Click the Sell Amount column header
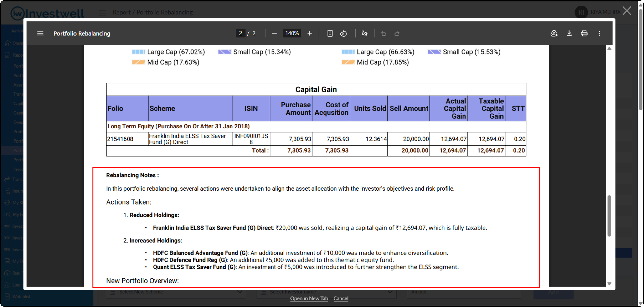Screen dimensions: 644x307 409,109
